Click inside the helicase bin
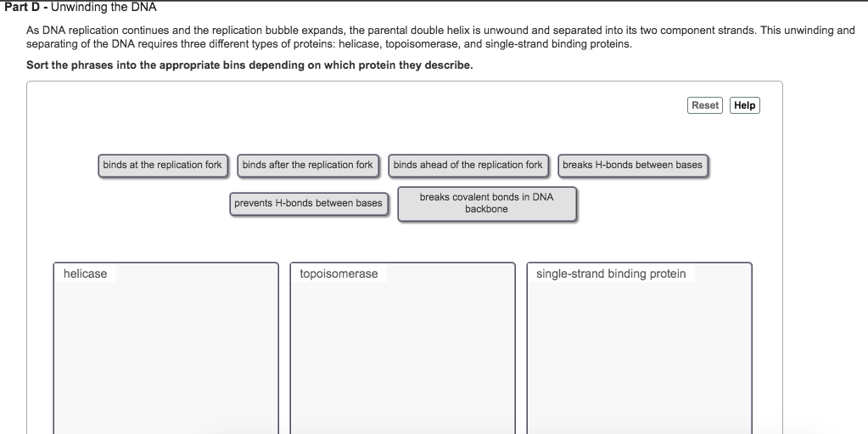This screenshot has width=868, height=434. click(166, 355)
